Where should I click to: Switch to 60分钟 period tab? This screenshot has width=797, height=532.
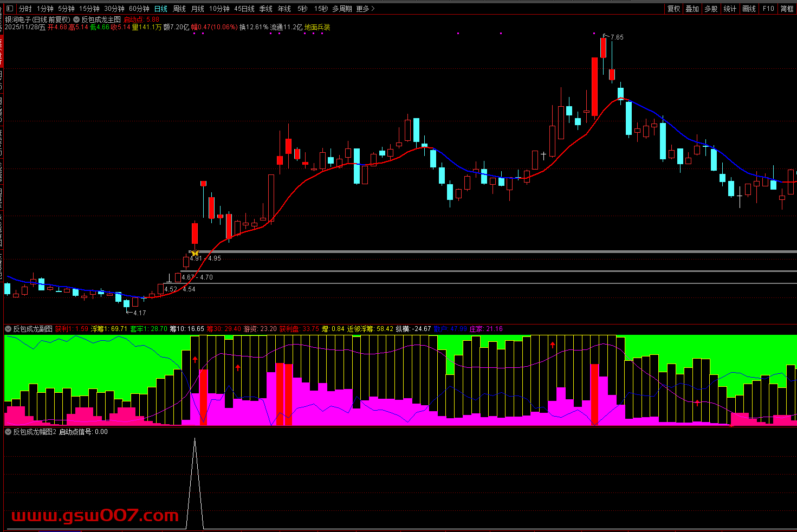click(x=139, y=9)
